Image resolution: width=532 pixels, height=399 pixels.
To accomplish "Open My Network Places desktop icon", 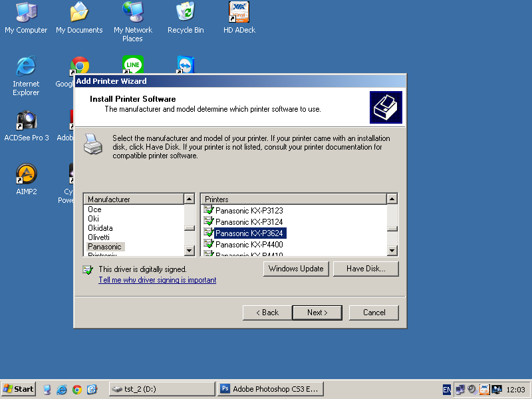I will (132, 22).
